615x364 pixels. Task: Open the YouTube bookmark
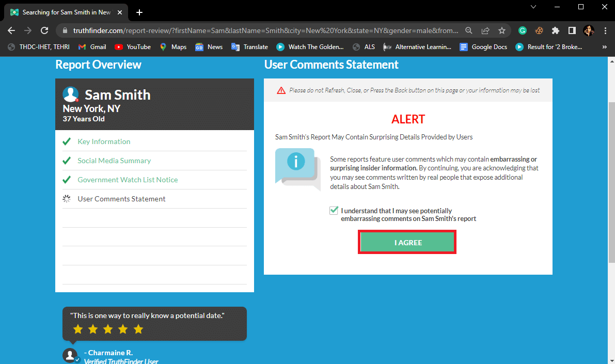133,47
